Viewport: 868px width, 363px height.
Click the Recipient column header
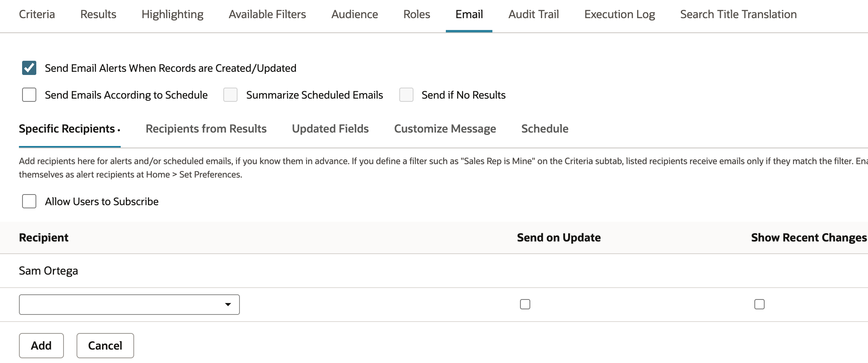pyautogui.click(x=44, y=238)
